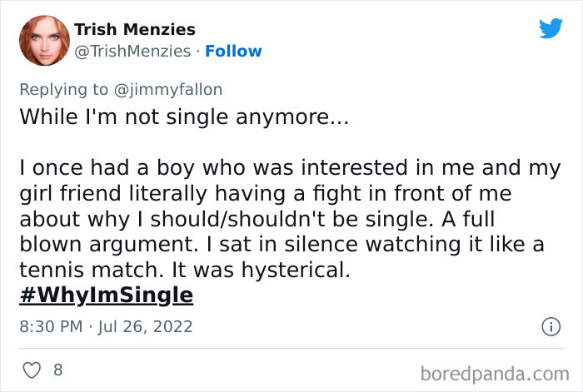Viewport: 583px width, 392px height.
Task: Open the tweet info circle icon
Action: 551,327
